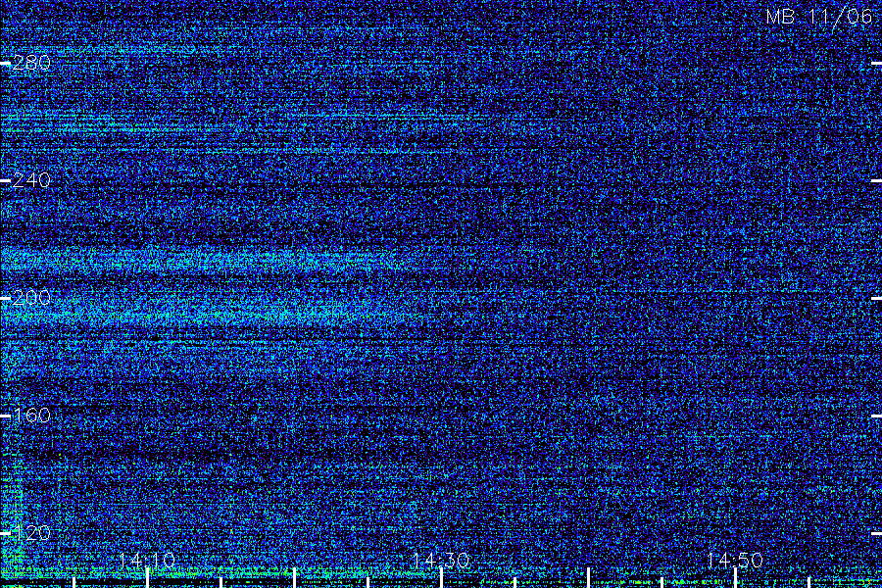Viewport: 882px width, 588px height.
Task: Click the MB 11/06 date label
Action: click(819, 17)
